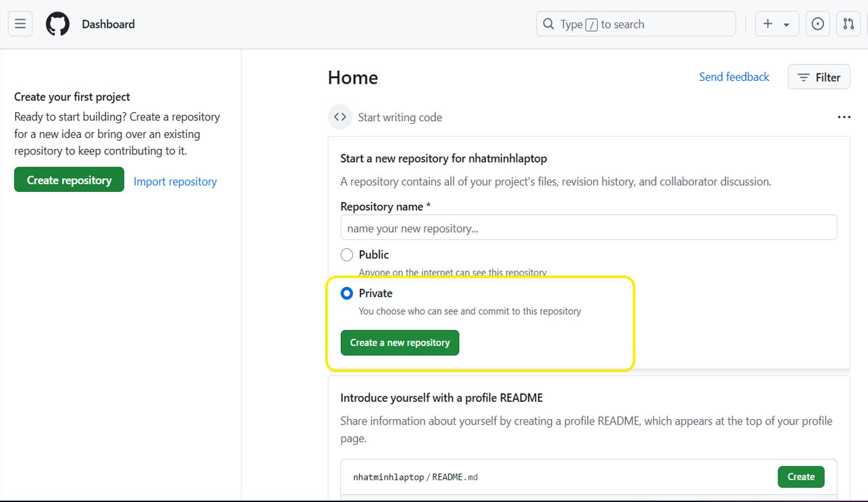Click Introduce yourself with a profile README heading
This screenshot has height=502, width=868.
tap(441, 398)
